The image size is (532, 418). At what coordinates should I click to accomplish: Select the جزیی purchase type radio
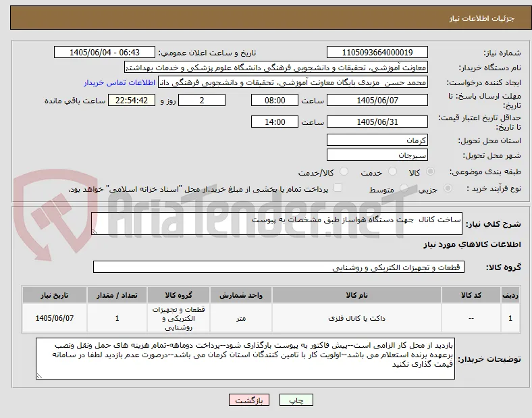(x=448, y=188)
